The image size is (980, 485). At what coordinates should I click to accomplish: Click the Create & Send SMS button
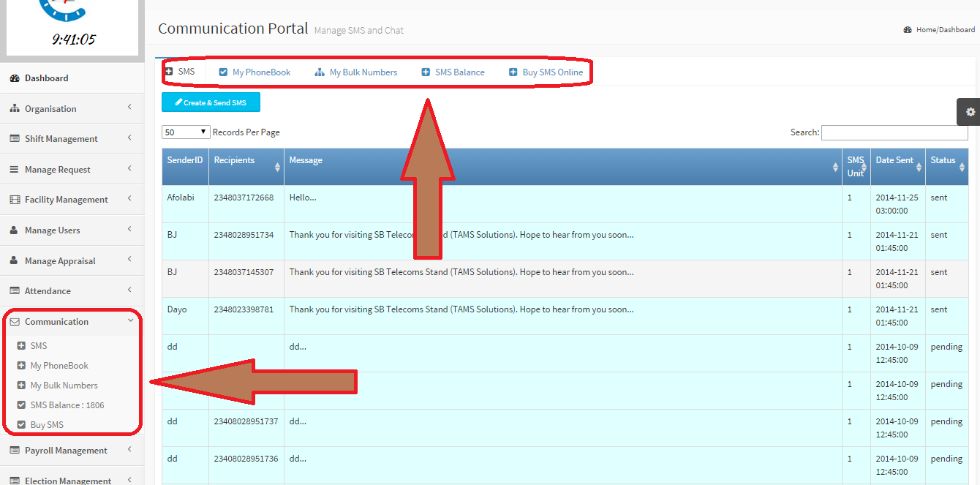[x=211, y=102]
